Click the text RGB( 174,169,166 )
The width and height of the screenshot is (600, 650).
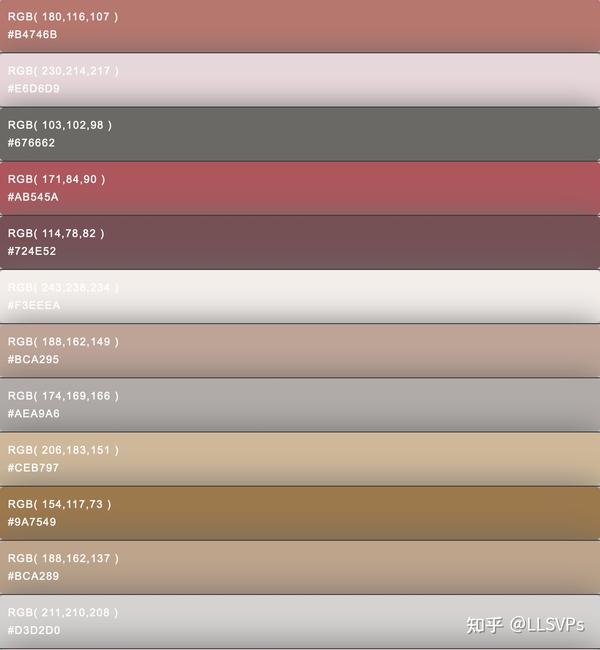(x=63, y=396)
